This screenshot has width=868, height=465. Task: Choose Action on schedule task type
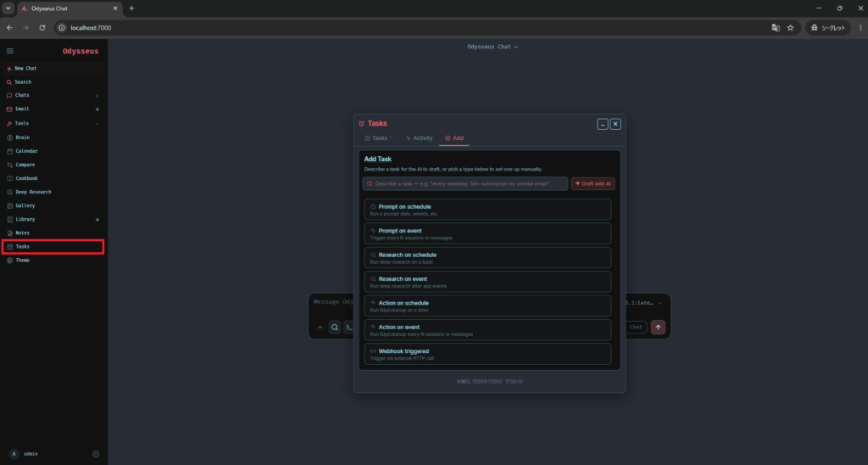point(487,306)
